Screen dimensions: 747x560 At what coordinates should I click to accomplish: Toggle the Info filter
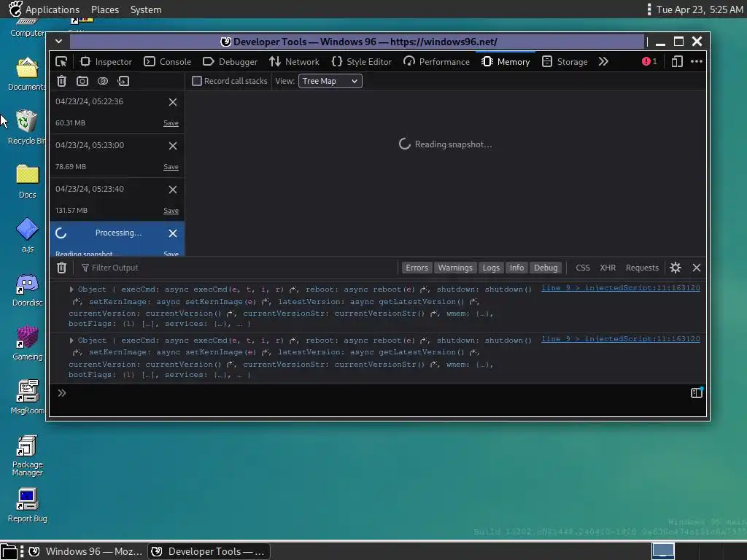click(516, 268)
